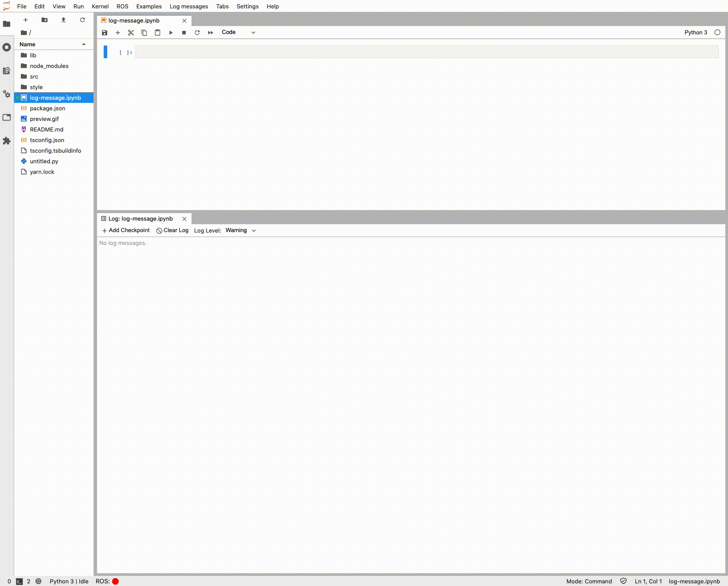Close the Log: log-message.ipynb tab
The height and width of the screenshot is (586, 728).
pyautogui.click(x=184, y=219)
